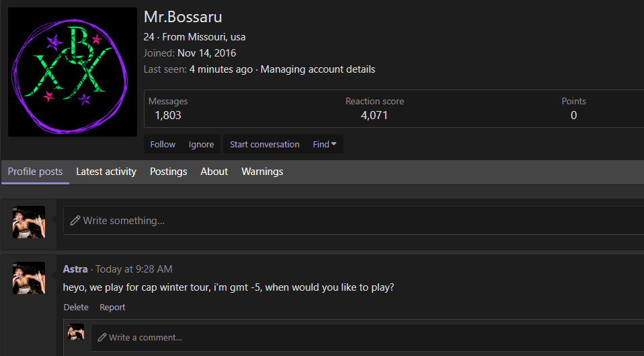Open the Astra username link

pos(75,269)
